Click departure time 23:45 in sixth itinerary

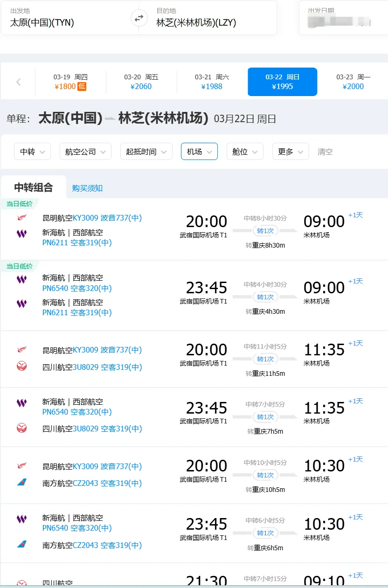pos(207,524)
